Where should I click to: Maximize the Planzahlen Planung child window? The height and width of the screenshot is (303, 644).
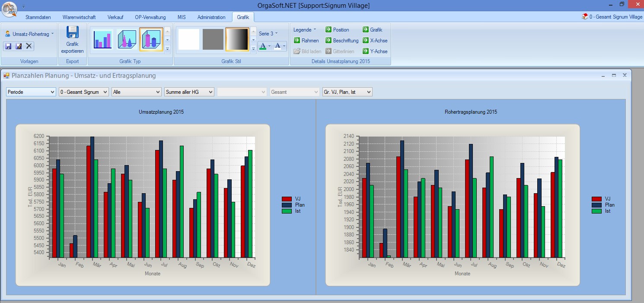[614, 75]
